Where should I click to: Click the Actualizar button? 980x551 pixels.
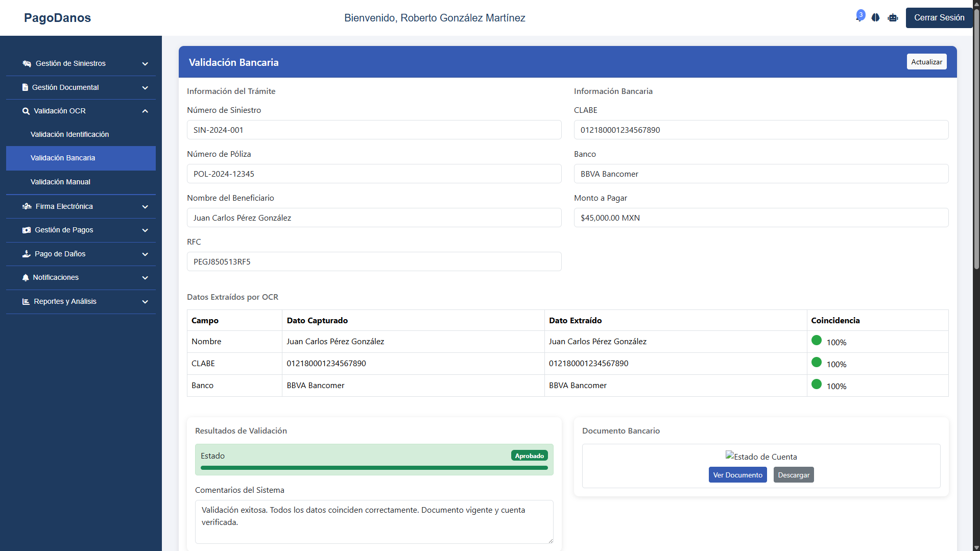pyautogui.click(x=926, y=62)
